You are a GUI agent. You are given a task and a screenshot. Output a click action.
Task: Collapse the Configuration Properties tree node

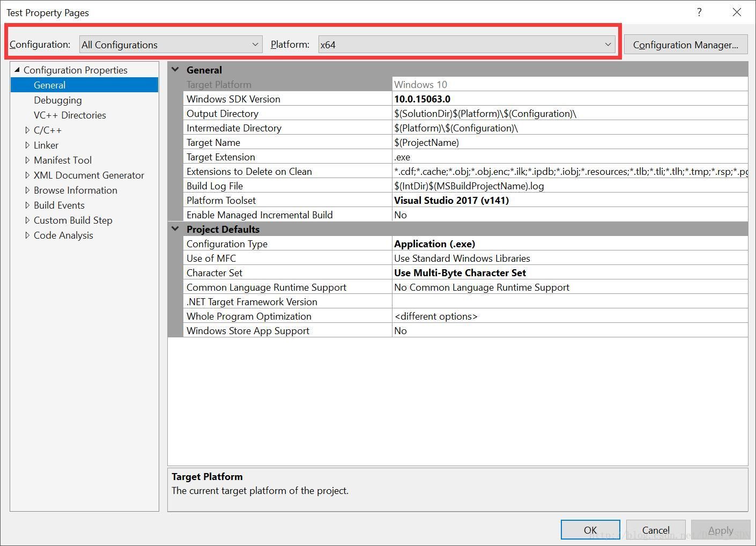[x=17, y=70]
